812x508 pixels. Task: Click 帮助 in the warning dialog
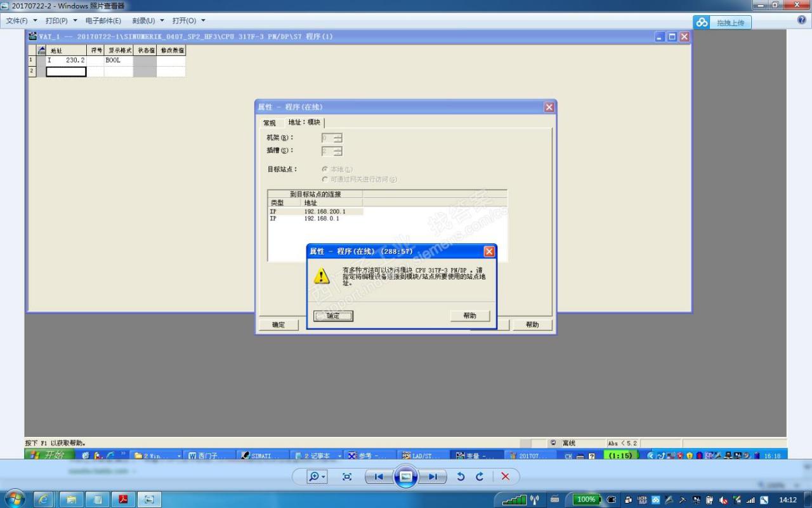click(x=470, y=316)
